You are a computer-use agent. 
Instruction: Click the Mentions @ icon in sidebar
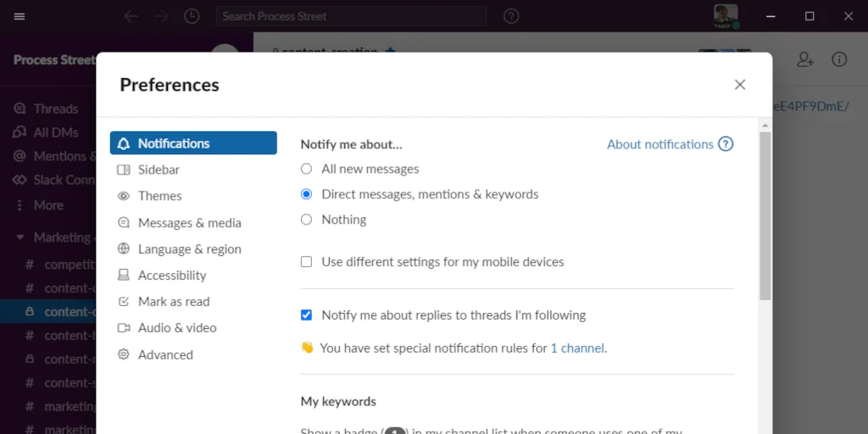19,156
